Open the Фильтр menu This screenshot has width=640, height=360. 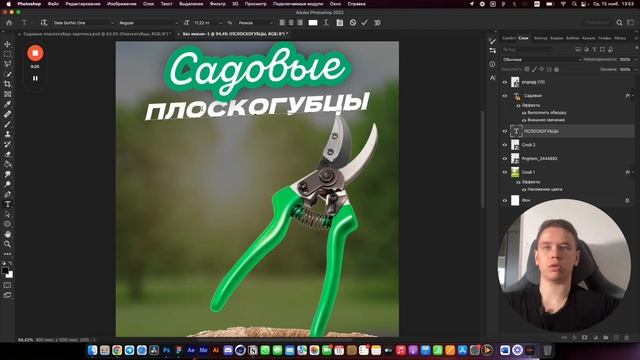click(218, 4)
